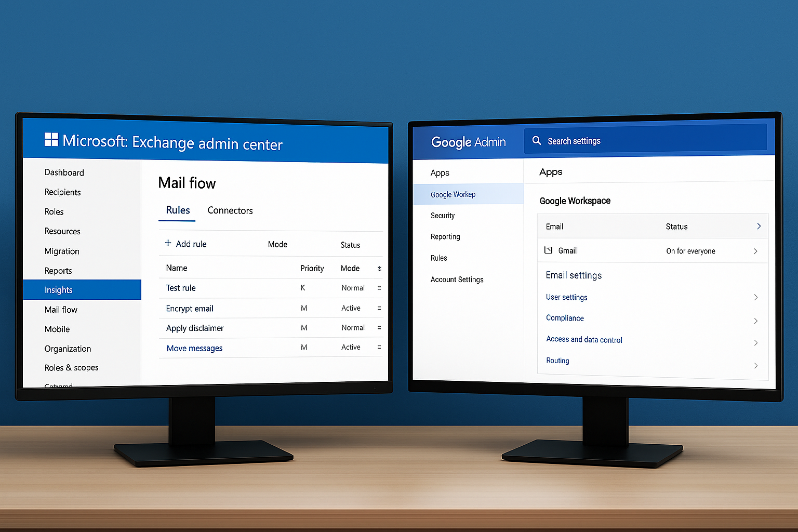Click the Encrypt email rule name
Image resolution: width=798 pixels, height=532 pixels.
(190, 309)
